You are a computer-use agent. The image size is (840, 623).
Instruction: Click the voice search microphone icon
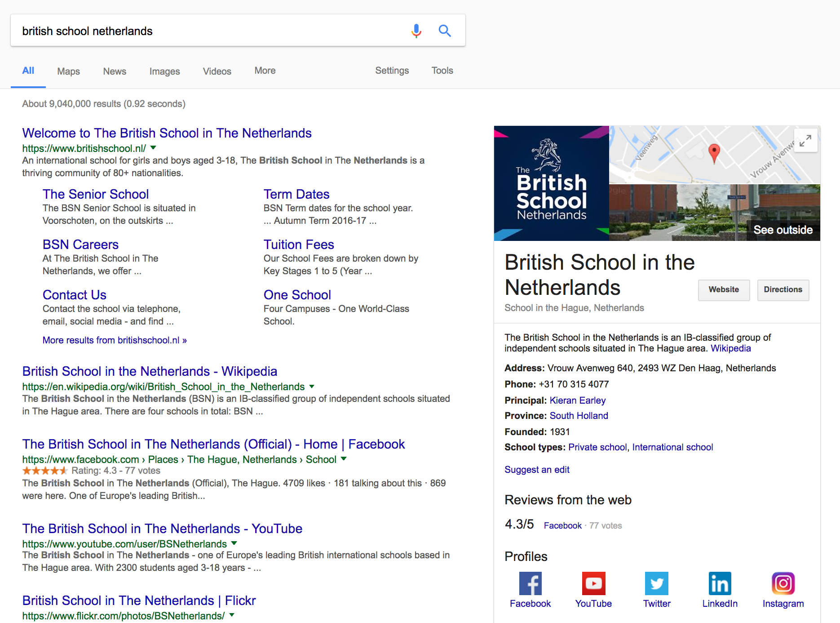tap(416, 31)
